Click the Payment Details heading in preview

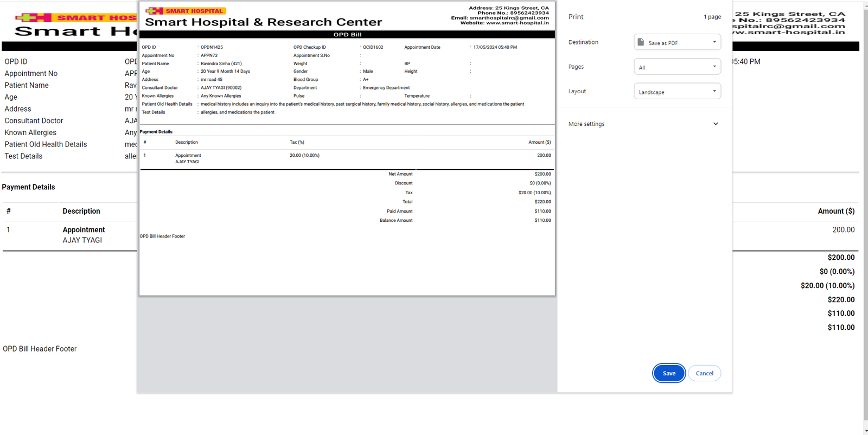coord(156,132)
